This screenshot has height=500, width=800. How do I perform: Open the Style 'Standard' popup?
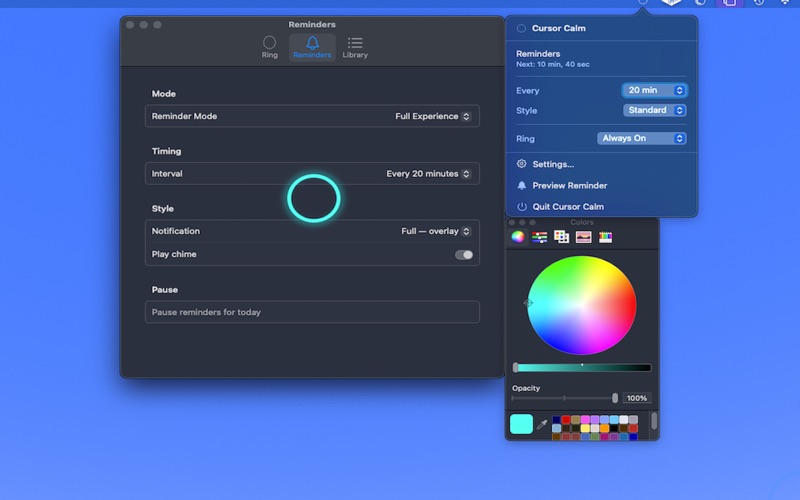(655, 110)
